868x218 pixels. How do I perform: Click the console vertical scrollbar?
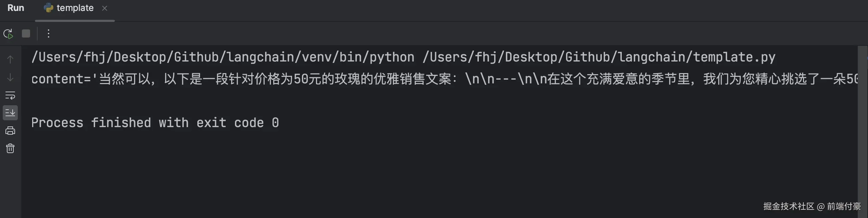(x=862, y=130)
